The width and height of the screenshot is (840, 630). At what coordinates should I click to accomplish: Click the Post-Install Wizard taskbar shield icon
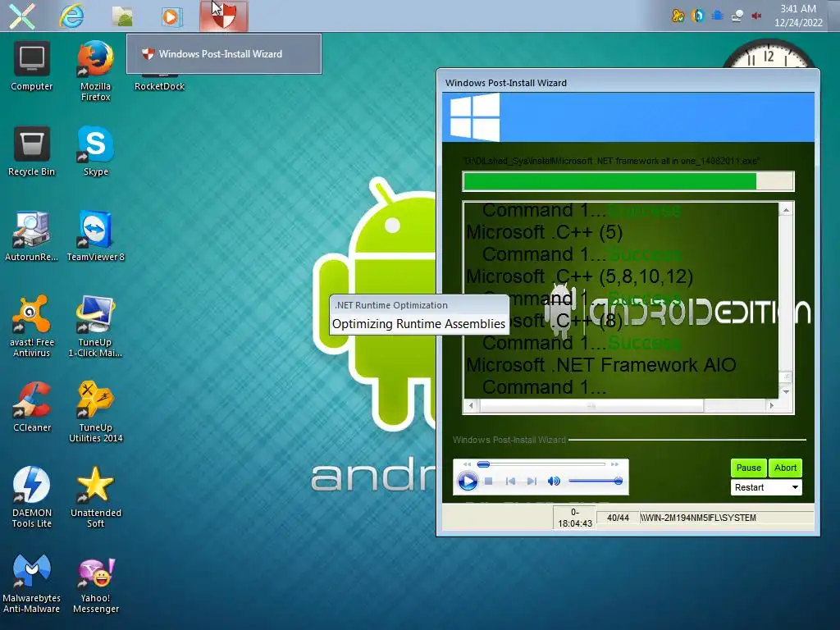(223, 16)
